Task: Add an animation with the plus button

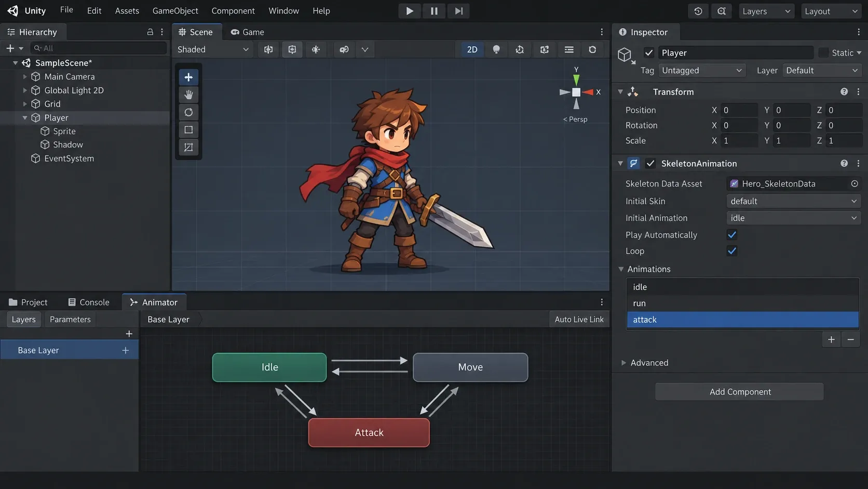Action: point(831,339)
